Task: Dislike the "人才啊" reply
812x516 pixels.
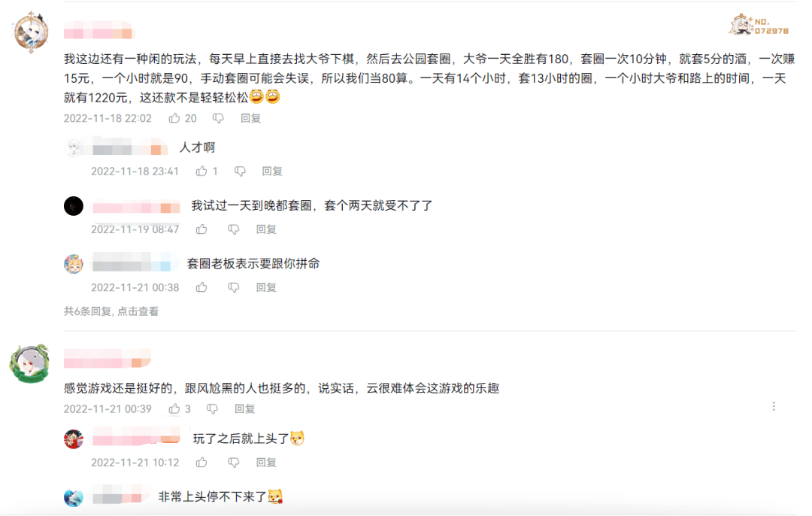Action: (240, 171)
